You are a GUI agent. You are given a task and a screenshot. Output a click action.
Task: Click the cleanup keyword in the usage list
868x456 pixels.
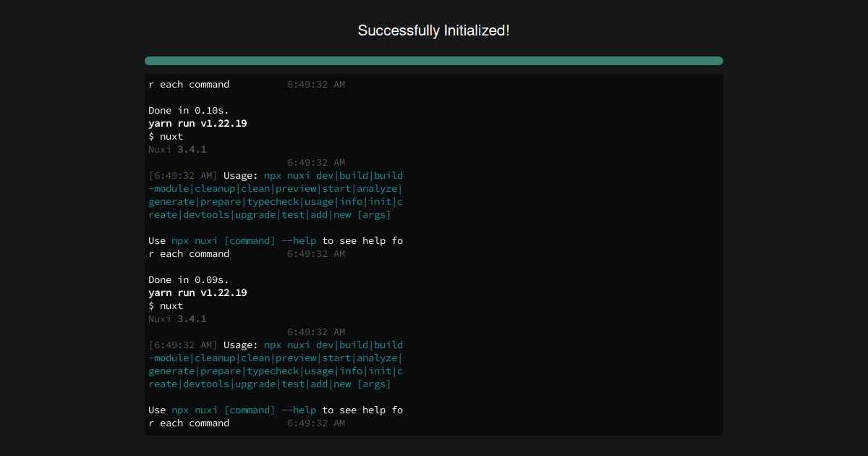point(215,188)
